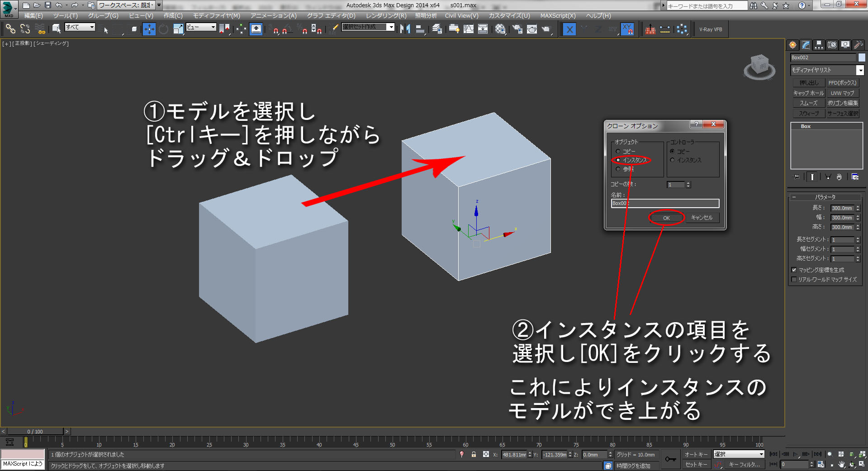Click the Mirror tool icon
868x471 pixels.
(x=405, y=29)
